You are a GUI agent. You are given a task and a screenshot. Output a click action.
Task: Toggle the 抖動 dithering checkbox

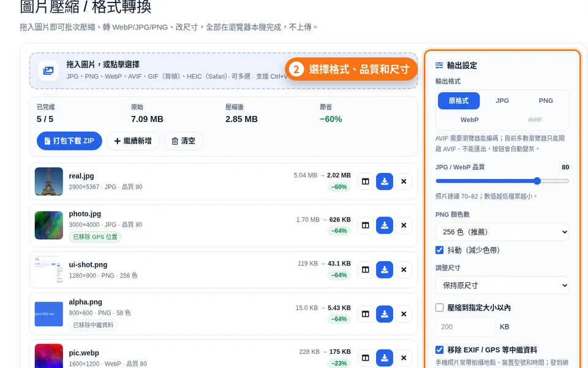tap(440, 250)
